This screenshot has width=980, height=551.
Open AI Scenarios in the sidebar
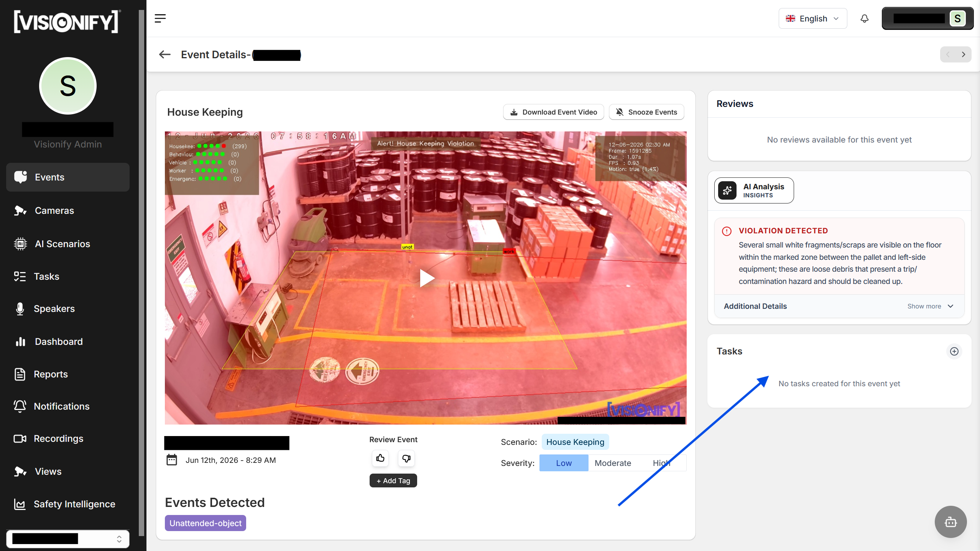coord(68,244)
